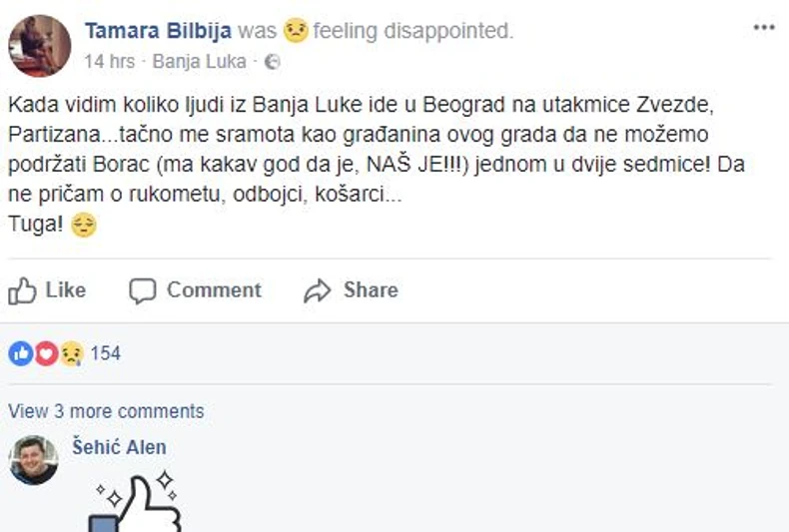Open the 14 hrs post timestamp
This screenshot has width=789, height=532.
click(x=109, y=62)
